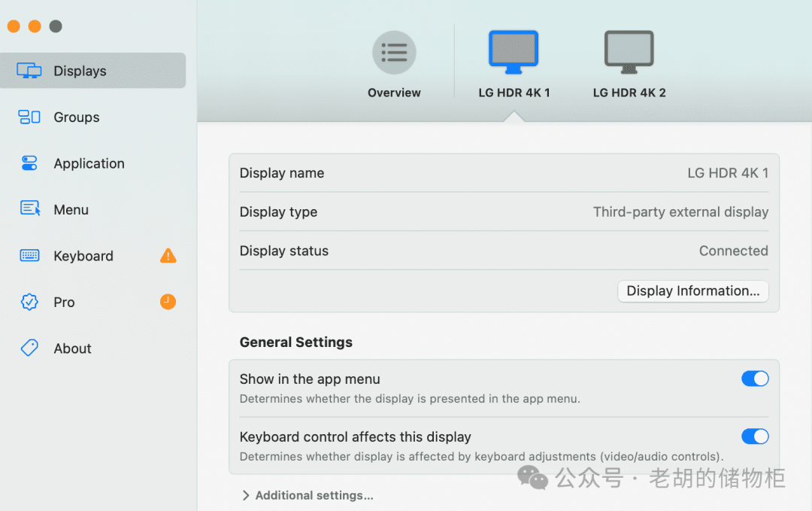The image size is (812, 511).
Task: Select the Overview list icon
Action: [394, 53]
